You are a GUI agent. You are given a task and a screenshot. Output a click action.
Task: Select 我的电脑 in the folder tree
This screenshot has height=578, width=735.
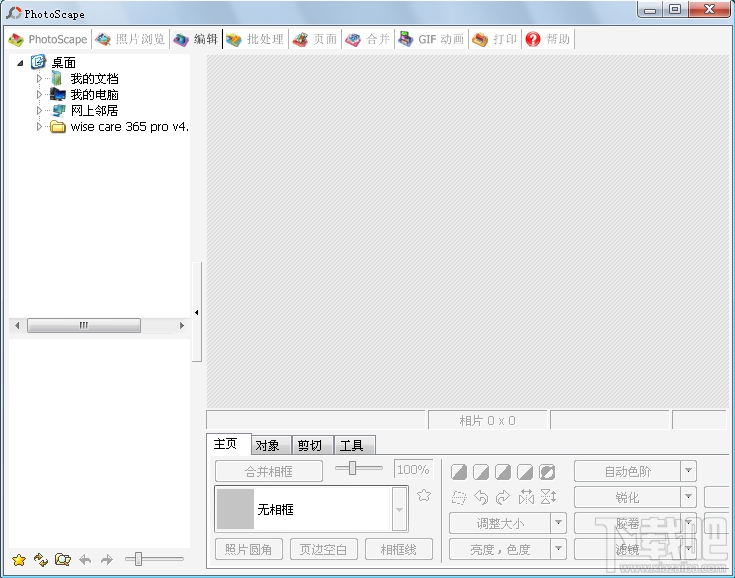(94, 95)
